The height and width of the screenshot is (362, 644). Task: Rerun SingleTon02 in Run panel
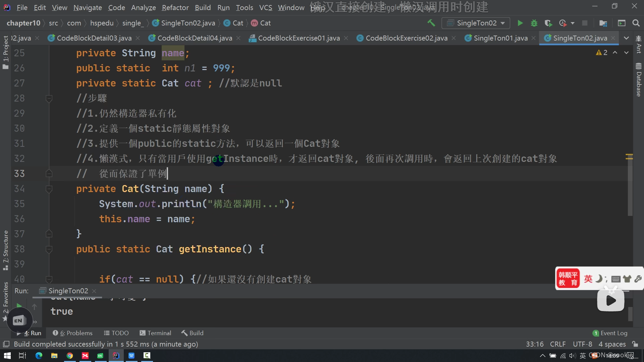point(19,306)
